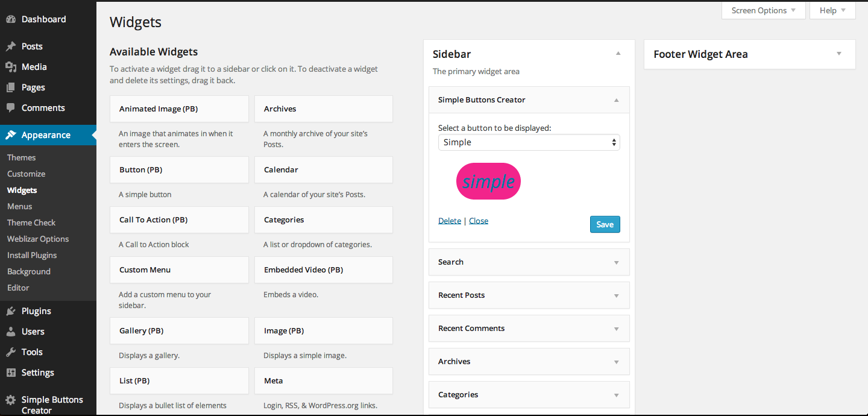Select the Meta widget

coord(324,381)
